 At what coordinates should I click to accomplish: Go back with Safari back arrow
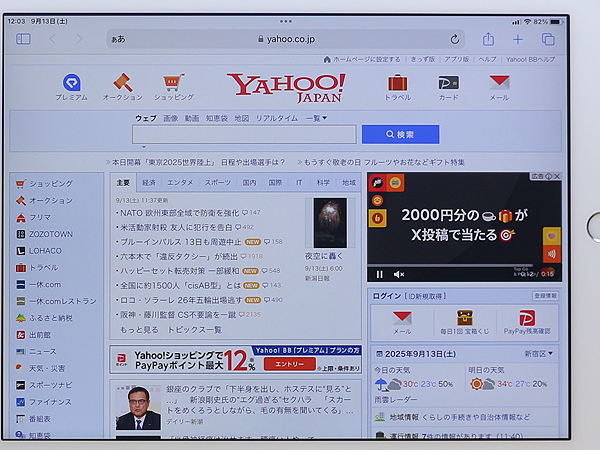[53, 39]
